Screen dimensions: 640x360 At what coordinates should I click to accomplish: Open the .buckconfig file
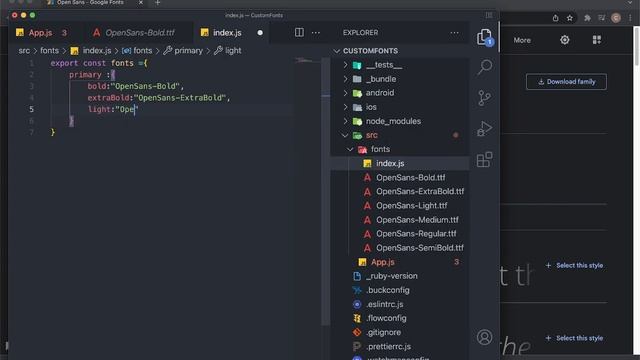(387, 290)
